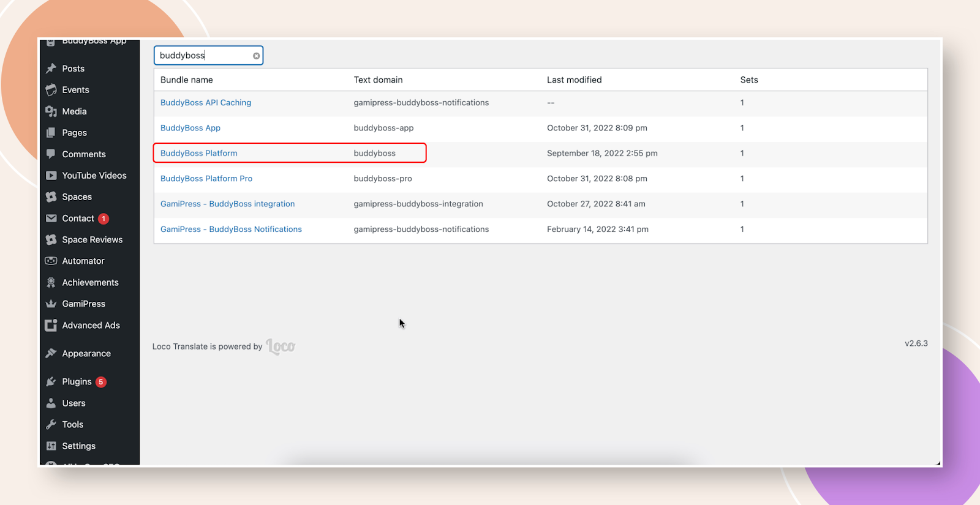This screenshot has width=980, height=505.
Task: Open the BuddyBoss Platform Pro bundle
Action: click(x=206, y=179)
